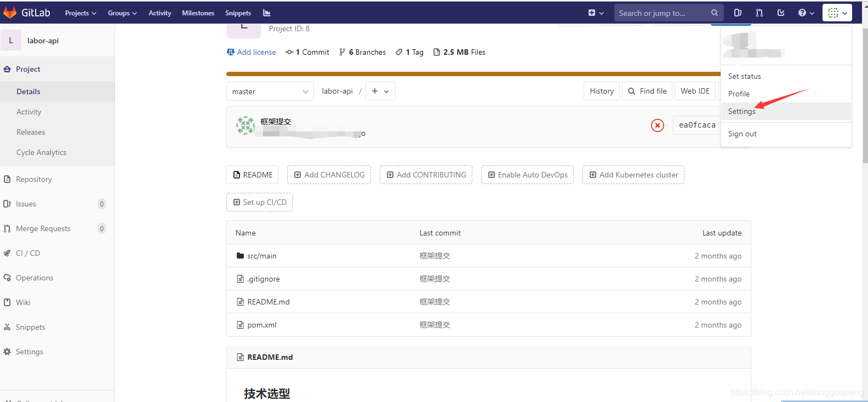This screenshot has width=868, height=402.
Task: Open the instance statistics chart icon
Action: pos(267,13)
